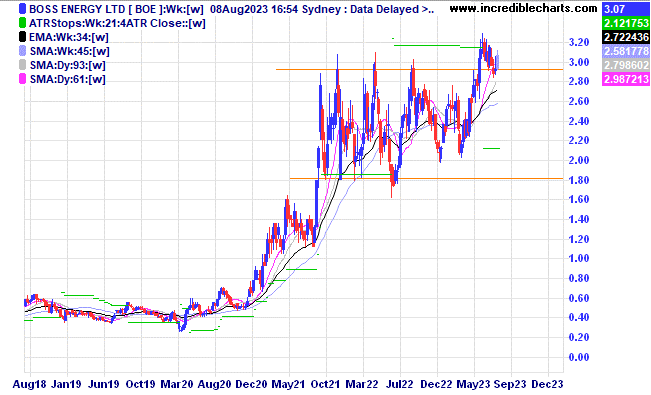This screenshot has width=651, height=395.
Task: Click the 2.80 price axis label
Action: [579, 81]
